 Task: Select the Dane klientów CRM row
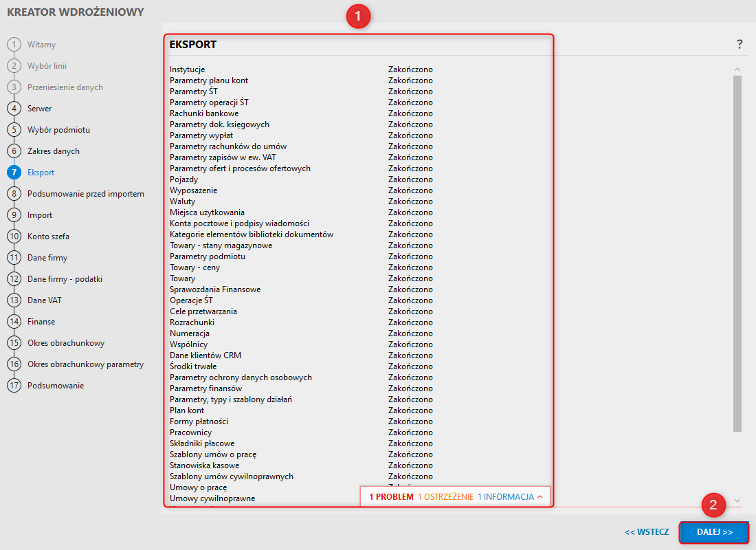301,355
